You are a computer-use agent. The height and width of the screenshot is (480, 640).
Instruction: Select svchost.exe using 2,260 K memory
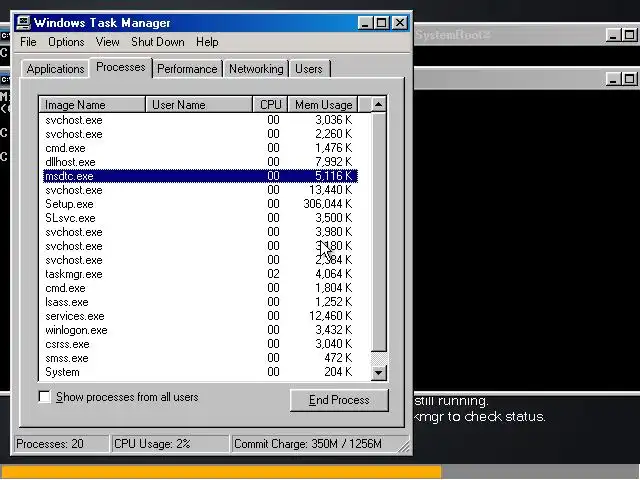pos(200,134)
